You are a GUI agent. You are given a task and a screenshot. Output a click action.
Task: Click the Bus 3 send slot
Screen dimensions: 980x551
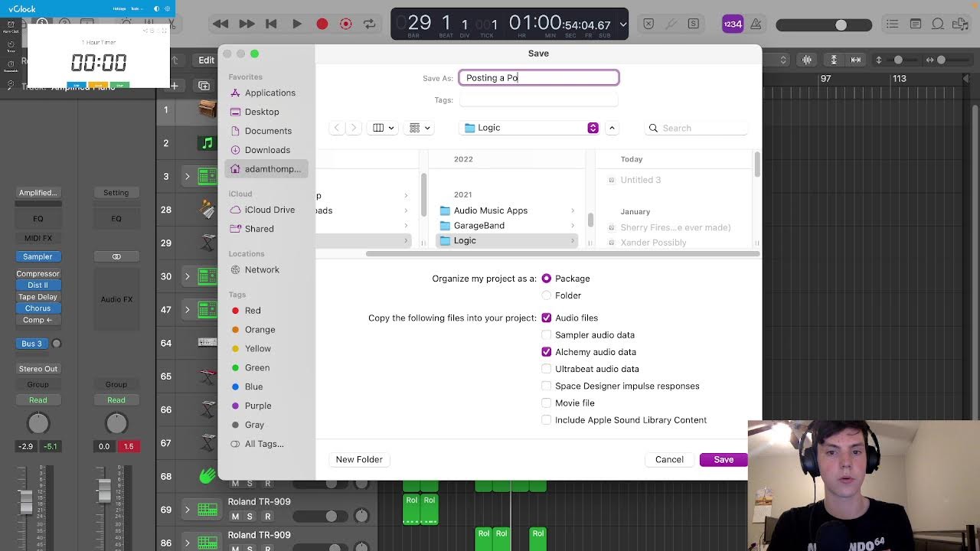31,344
